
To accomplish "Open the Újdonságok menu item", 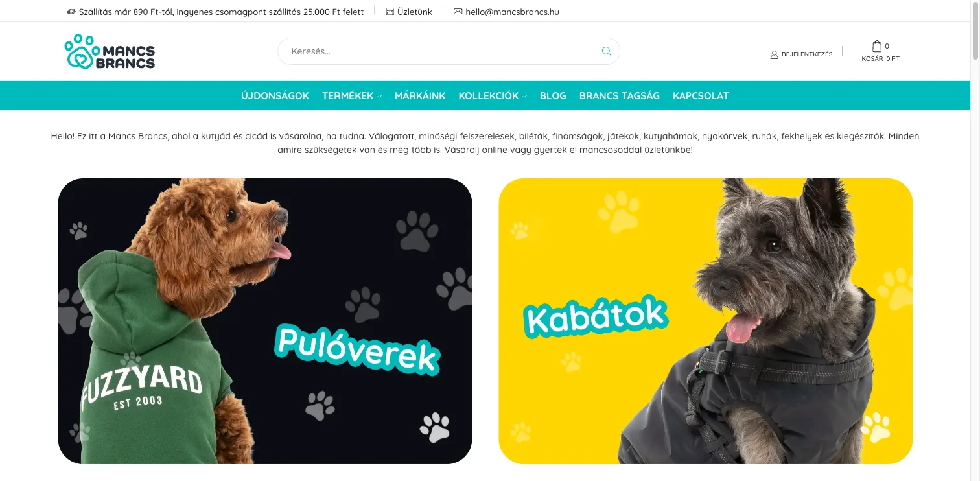I will click(x=275, y=95).
